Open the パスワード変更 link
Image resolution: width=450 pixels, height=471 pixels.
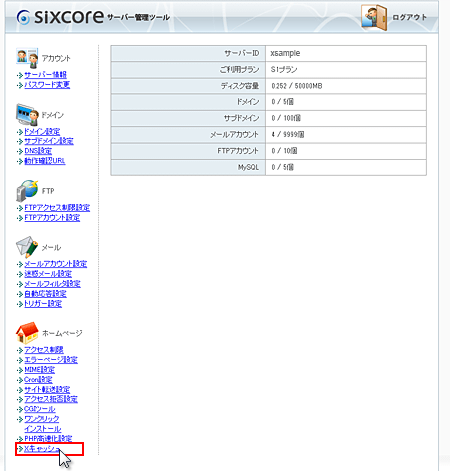(x=47, y=85)
